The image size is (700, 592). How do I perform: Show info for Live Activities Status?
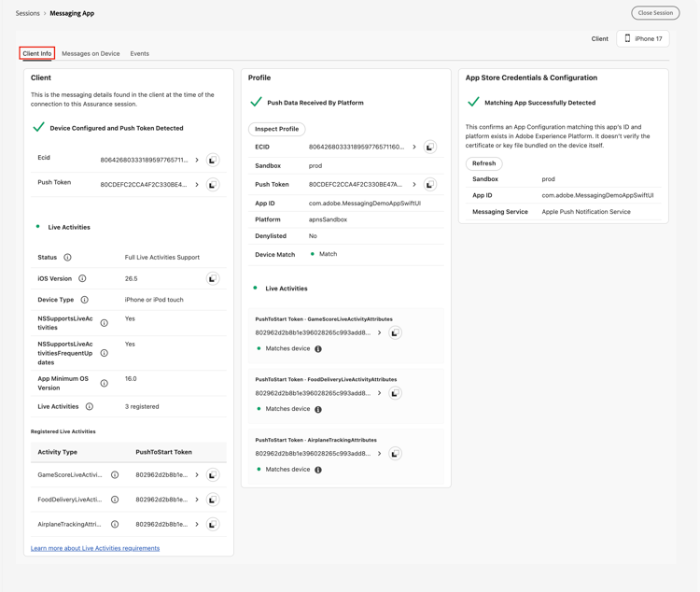point(67,258)
